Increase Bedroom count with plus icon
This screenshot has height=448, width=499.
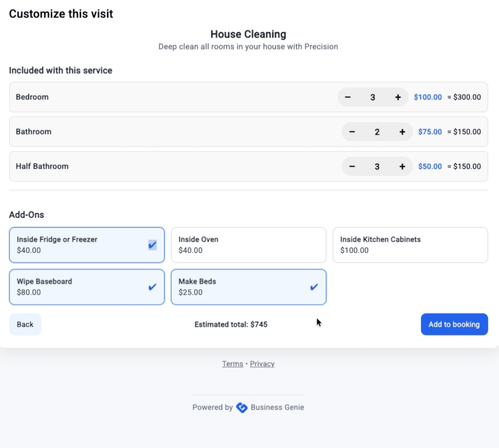coord(398,97)
